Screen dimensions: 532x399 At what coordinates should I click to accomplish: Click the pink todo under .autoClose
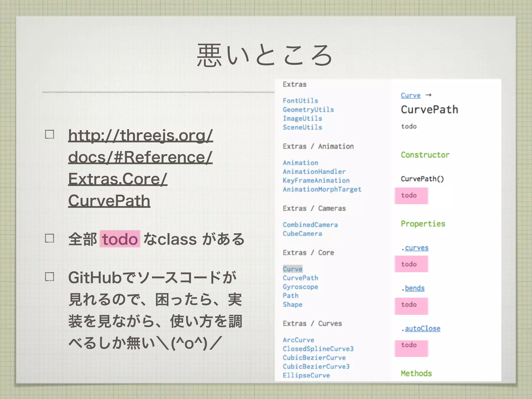(x=411, y=348)
